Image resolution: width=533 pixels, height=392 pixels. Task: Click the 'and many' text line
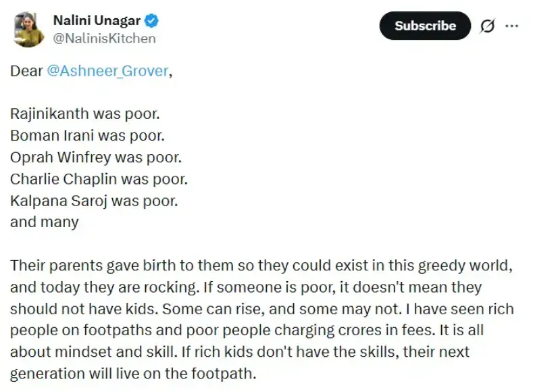coord(45,222)
